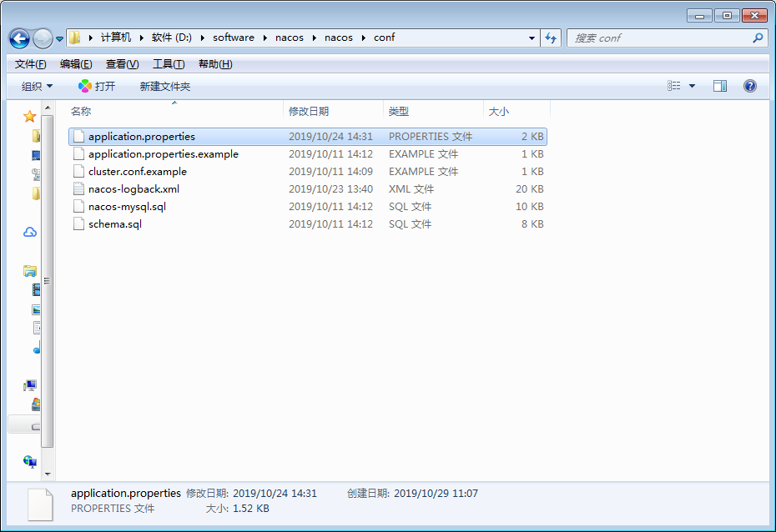This screenshot has width=776, height=532.
Task: Open the more view options dropdown arrow
Action: 692,86
